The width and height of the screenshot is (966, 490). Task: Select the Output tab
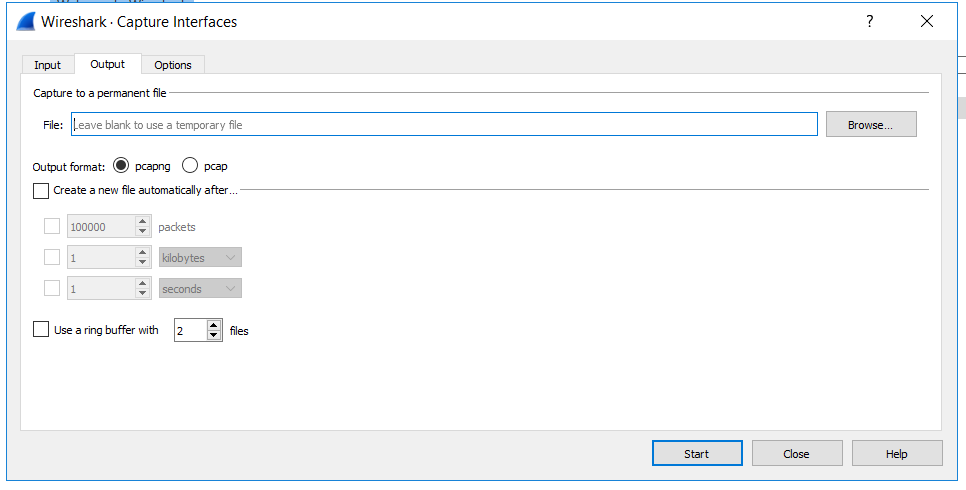click(108, 64)
